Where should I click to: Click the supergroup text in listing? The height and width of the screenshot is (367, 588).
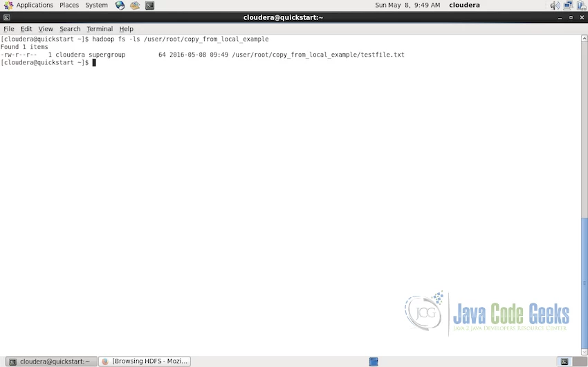click(107, 55)
